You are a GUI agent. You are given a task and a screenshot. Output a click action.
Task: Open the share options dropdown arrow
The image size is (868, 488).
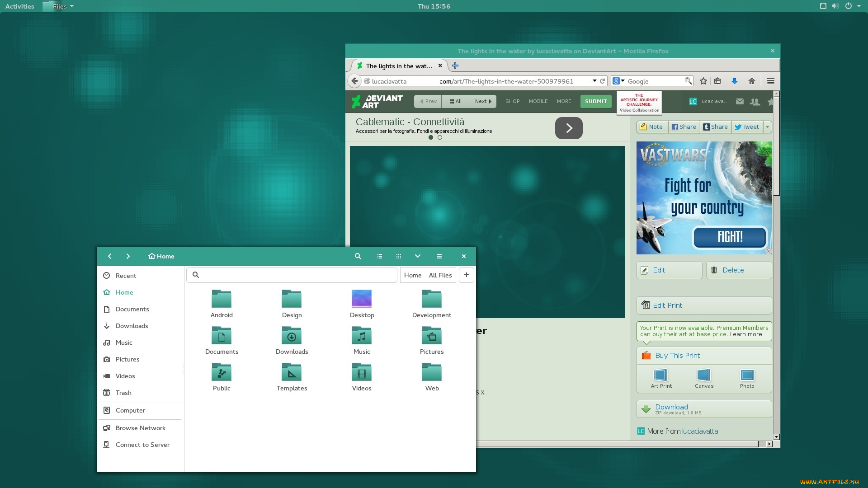(x=767, y=127)
